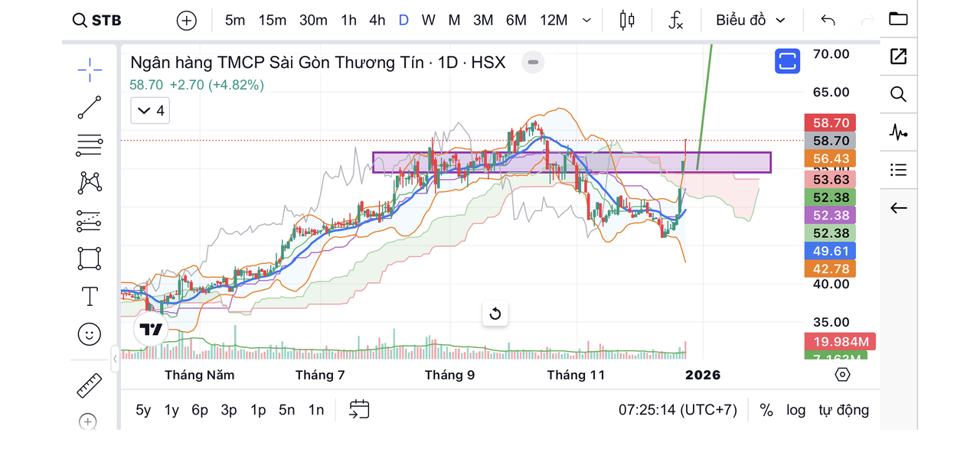This screenshot has width=980, height=452.
Task: Set date range to 1y
Action: [x=171, y=410]
